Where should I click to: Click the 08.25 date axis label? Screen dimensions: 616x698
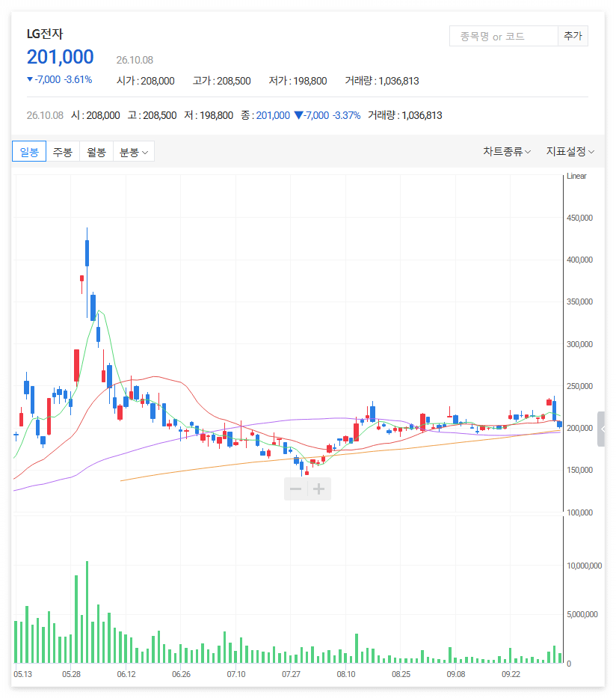401,674
